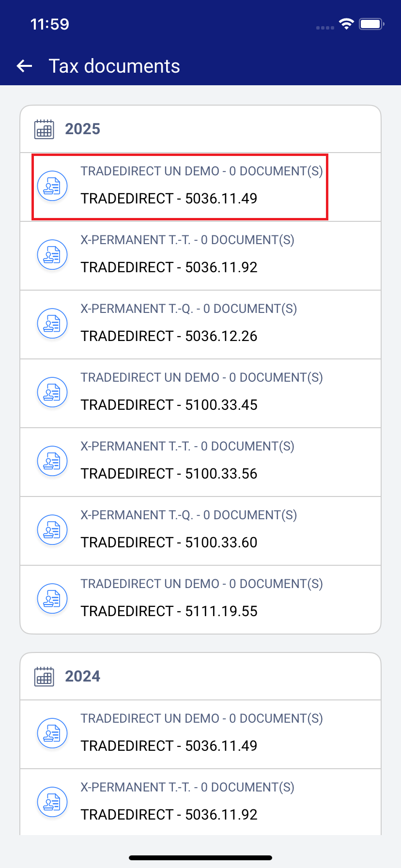The width and height of the screenshot is (401, 868).
Task: Open TRADEDIRECT - 5036.11.49 under 2025
Action: tap(169, 199)
